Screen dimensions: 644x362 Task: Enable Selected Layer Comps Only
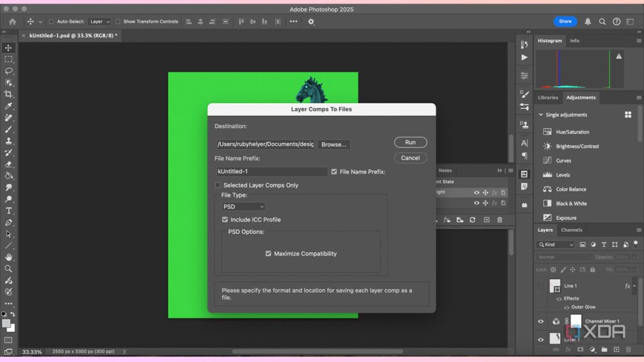[x=218, y=185]
